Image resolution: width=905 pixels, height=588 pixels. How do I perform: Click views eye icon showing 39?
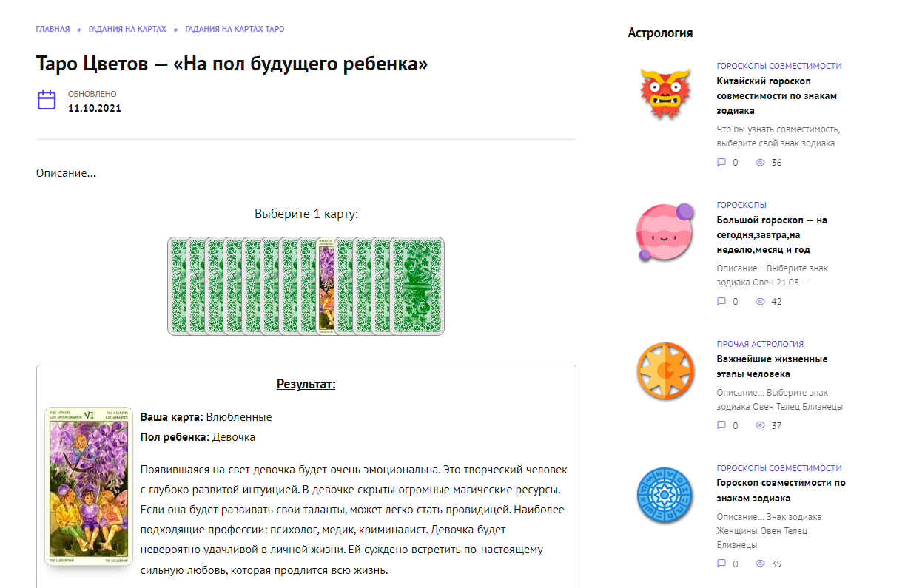click(x=759, y=564)
